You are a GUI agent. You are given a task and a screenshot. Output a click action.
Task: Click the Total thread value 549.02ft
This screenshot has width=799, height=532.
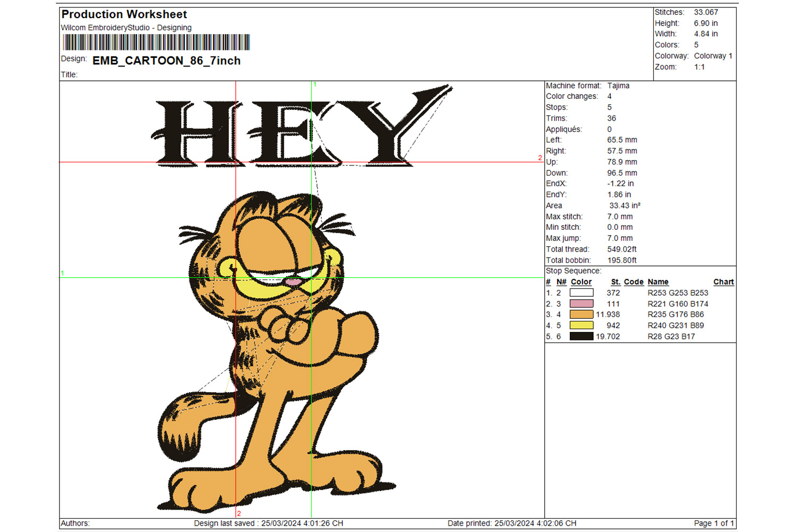[x=622, y=250]
